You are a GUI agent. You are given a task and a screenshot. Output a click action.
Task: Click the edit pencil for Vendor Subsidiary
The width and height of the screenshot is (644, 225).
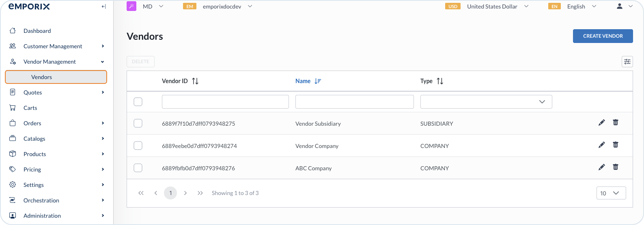pyautogui.click(x=601, y=122)
